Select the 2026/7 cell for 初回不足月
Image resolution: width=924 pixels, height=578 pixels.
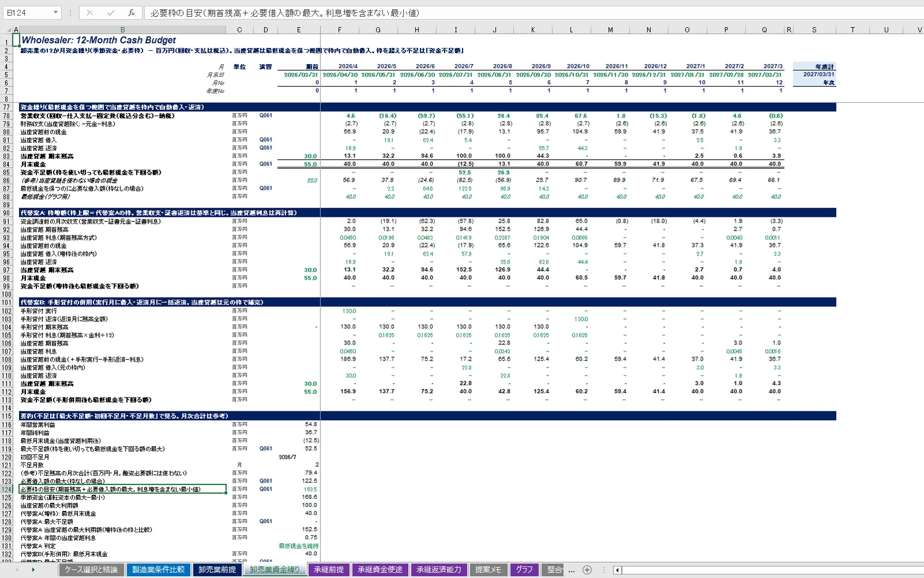point(288,457)
